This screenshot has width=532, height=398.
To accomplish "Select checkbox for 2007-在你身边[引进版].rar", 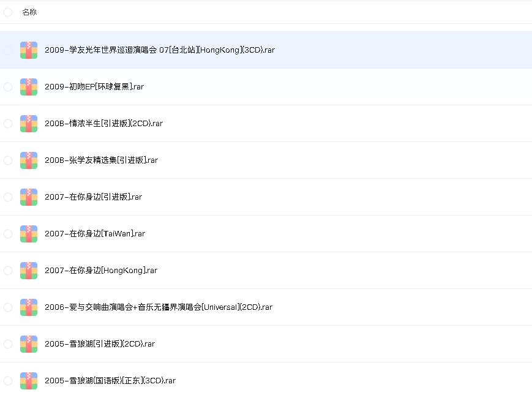I will pos(8,197).
